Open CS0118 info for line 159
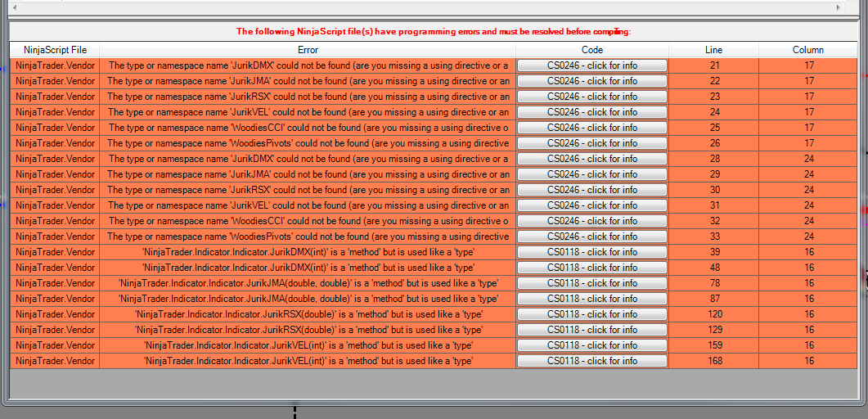This screenshot has height=419, width=868. pos(592,345)
